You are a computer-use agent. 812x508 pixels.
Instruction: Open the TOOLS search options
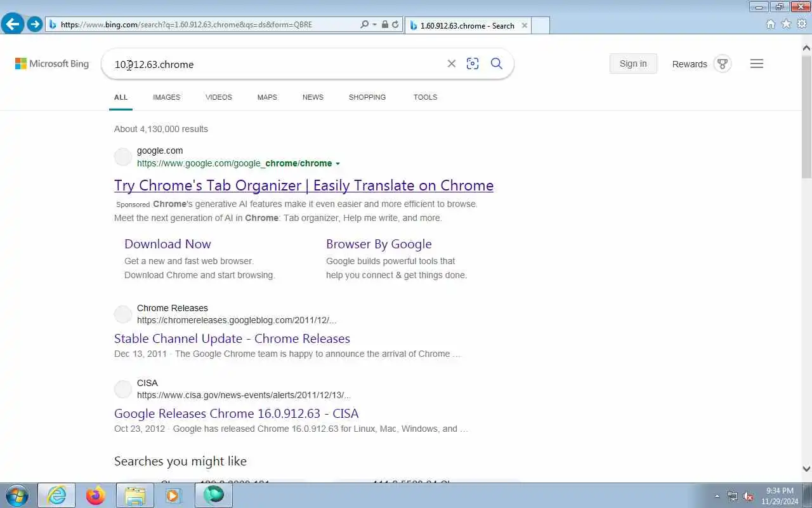click(425, 97)
